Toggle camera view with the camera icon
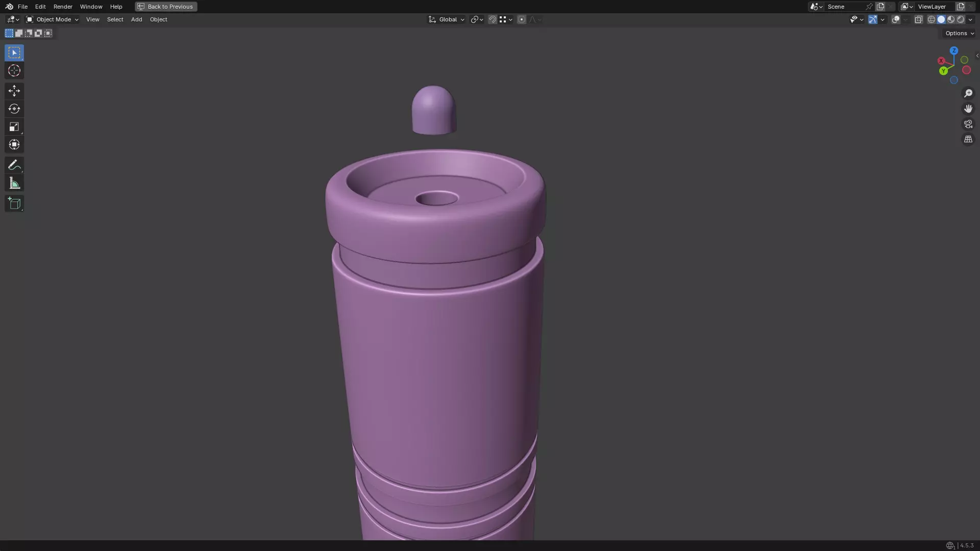Viewport: 980px width, 551px height. (x=968, y=124)
